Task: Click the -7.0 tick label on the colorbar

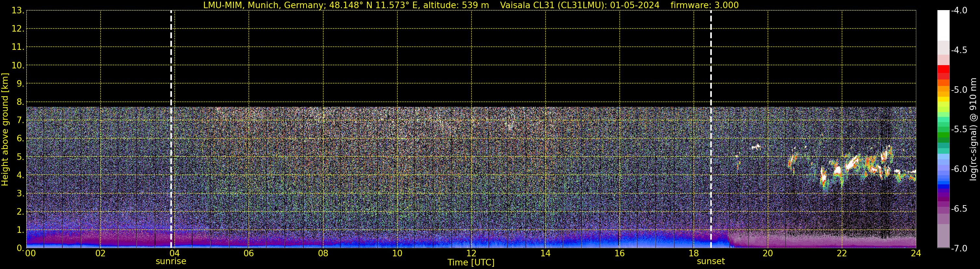Action: pos(959,248)
